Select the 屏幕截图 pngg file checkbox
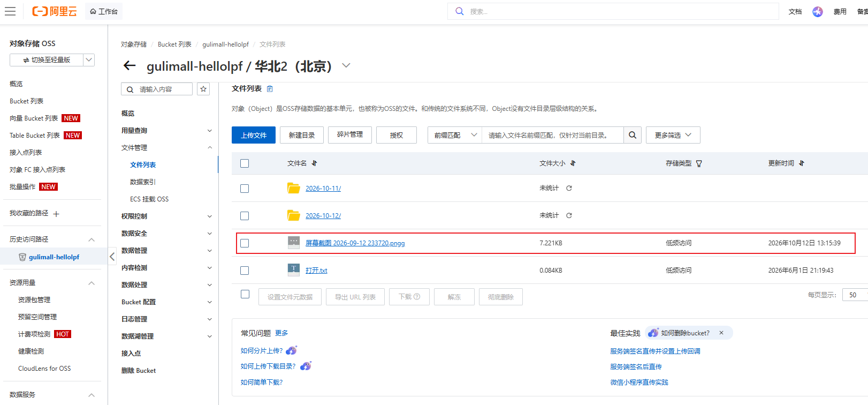The image size is (868, 405). pyautogui.click(x=245, y=243)
